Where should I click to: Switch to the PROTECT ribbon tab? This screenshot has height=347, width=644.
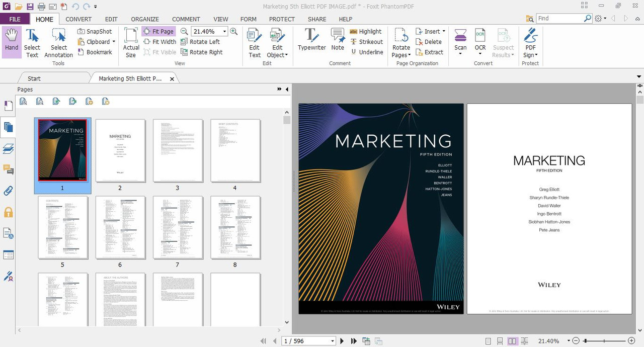click(x=282, y=19)
